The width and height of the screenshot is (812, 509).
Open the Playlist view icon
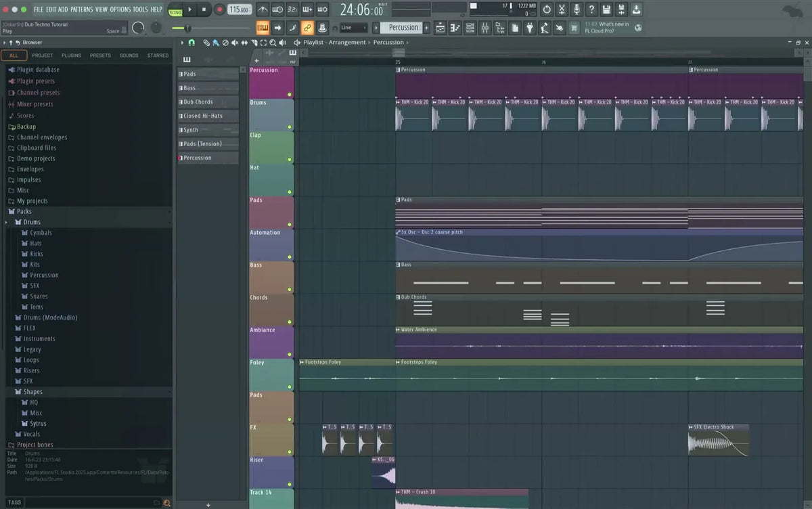pos(441,28)
